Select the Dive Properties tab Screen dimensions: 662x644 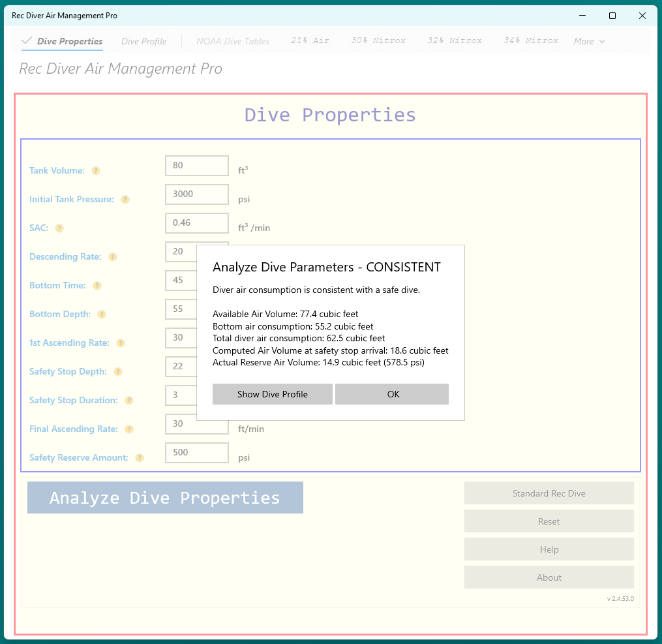62,41
